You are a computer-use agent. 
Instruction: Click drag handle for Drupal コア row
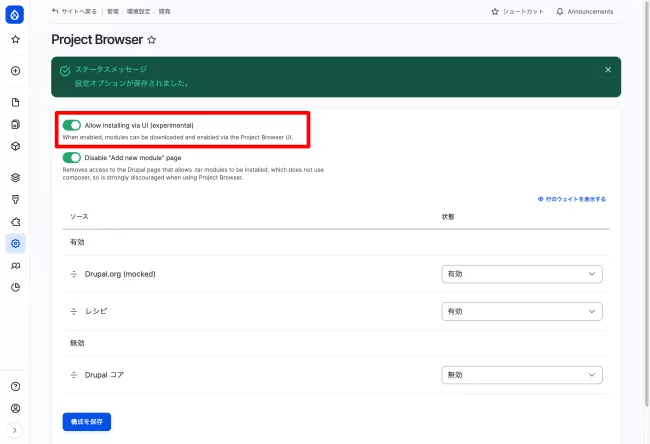click(x=74, y=375)
